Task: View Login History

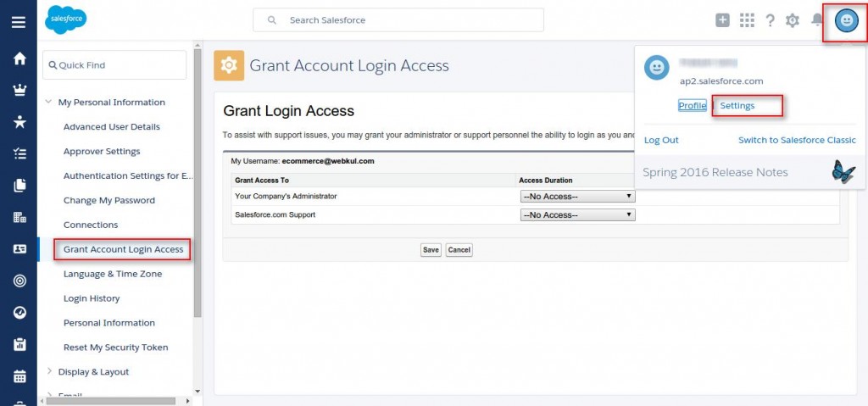Action: pyautogui.click(x=92, y=298)
